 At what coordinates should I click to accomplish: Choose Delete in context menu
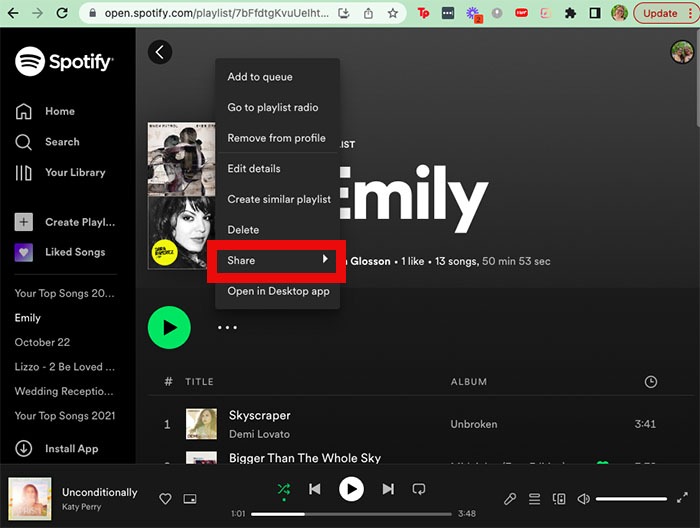pos(277,230)
